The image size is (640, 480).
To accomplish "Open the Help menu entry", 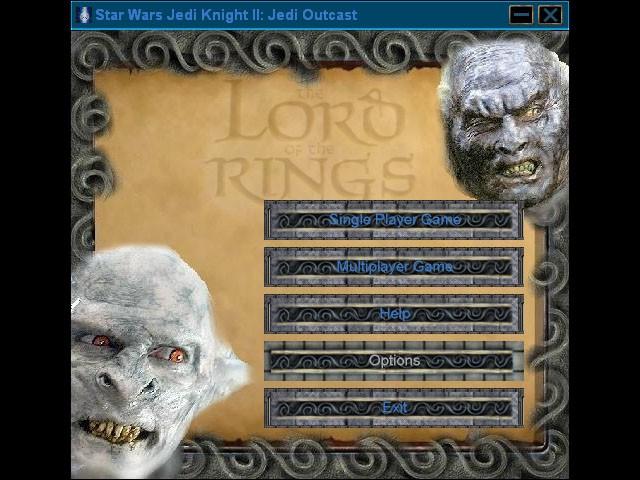I will point(394,314).
